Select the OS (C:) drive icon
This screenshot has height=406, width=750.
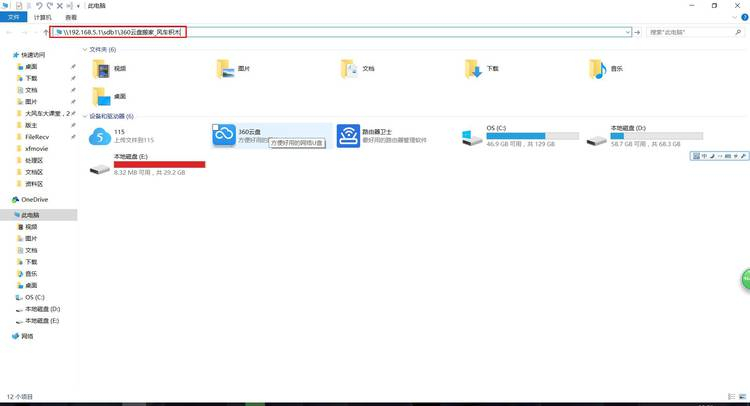tap(472, 138)
